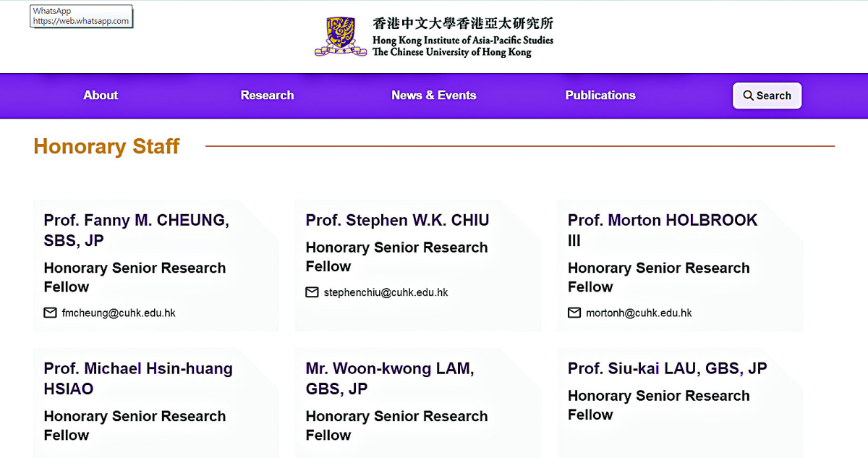Viewport: 868px width, 458px height.
Task: Open Hong Kong Institute of Asia-Pacific Studies title
Action: point(463,41)
